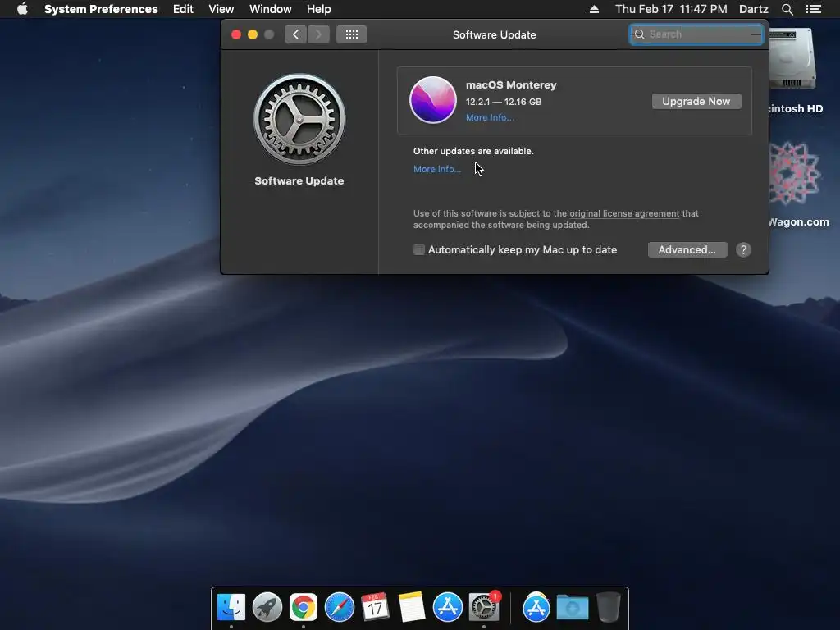This screenshot has width=840, height=630.
Task: Open Finder in the Dock
Action: (231, 607)
